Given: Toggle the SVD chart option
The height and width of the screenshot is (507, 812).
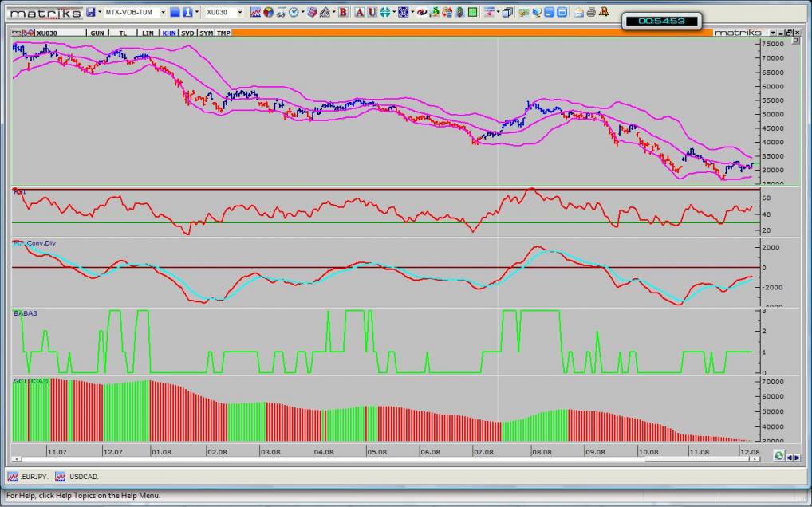Looking at the screenshot, I should click(187, 33).
